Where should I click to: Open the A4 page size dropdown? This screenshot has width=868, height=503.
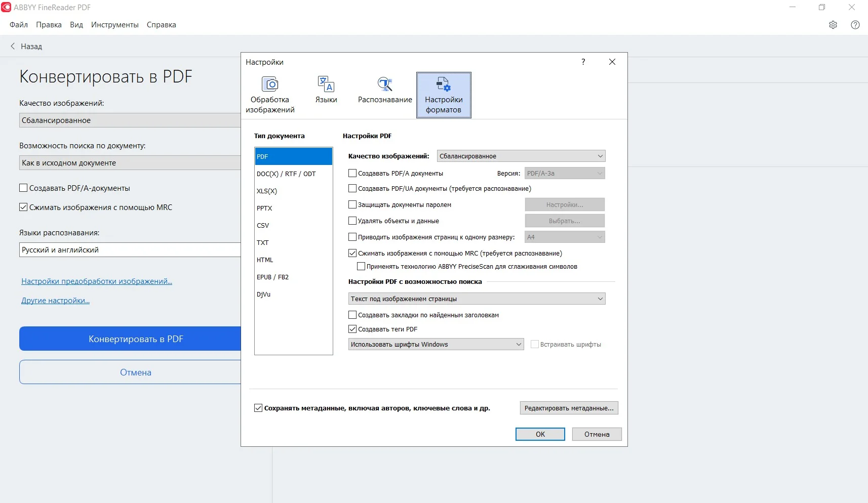pos(565,237)
